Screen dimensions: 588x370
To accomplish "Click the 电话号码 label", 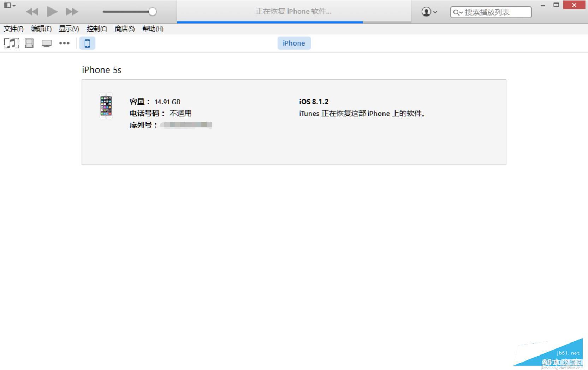I will point(147,114).
